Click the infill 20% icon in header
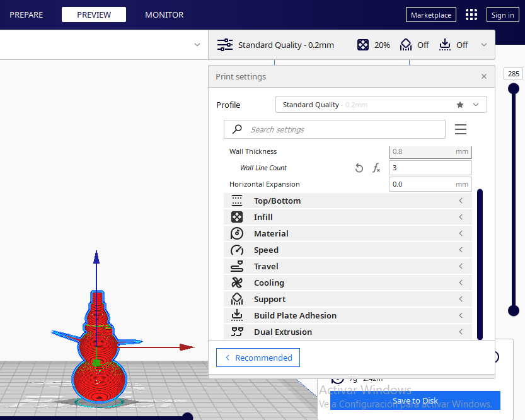This screenshot has height=420, width=525. [363, 45]
